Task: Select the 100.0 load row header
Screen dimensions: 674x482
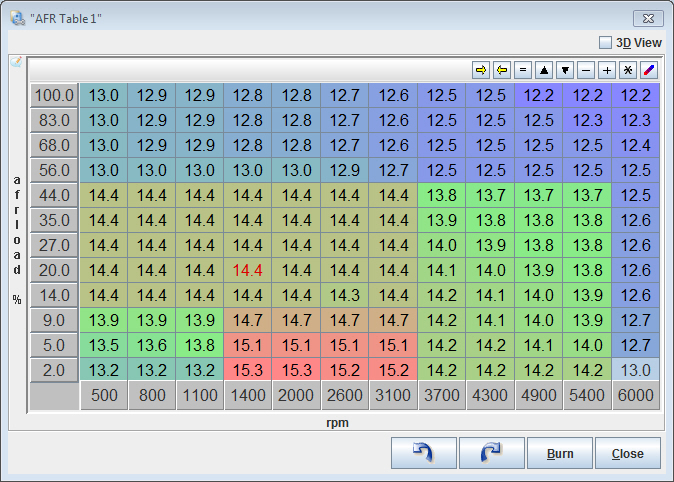Action: click(x=54, y=95)
